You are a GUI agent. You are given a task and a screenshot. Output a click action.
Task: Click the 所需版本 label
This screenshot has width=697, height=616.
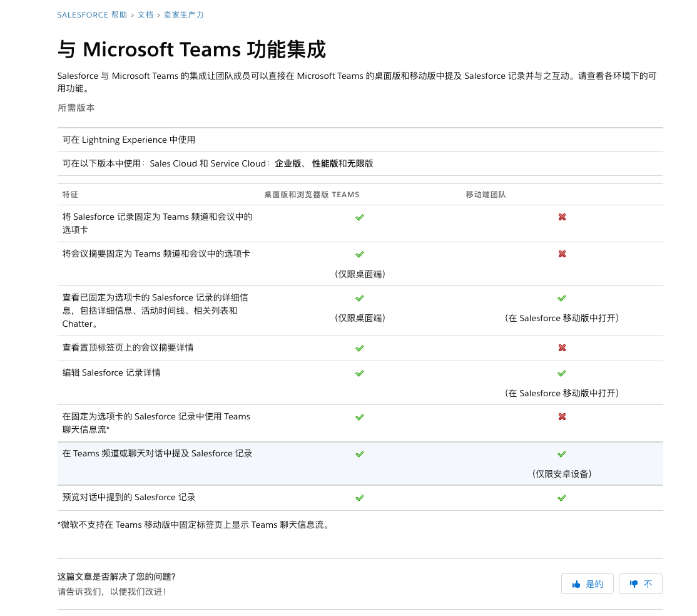76,108
